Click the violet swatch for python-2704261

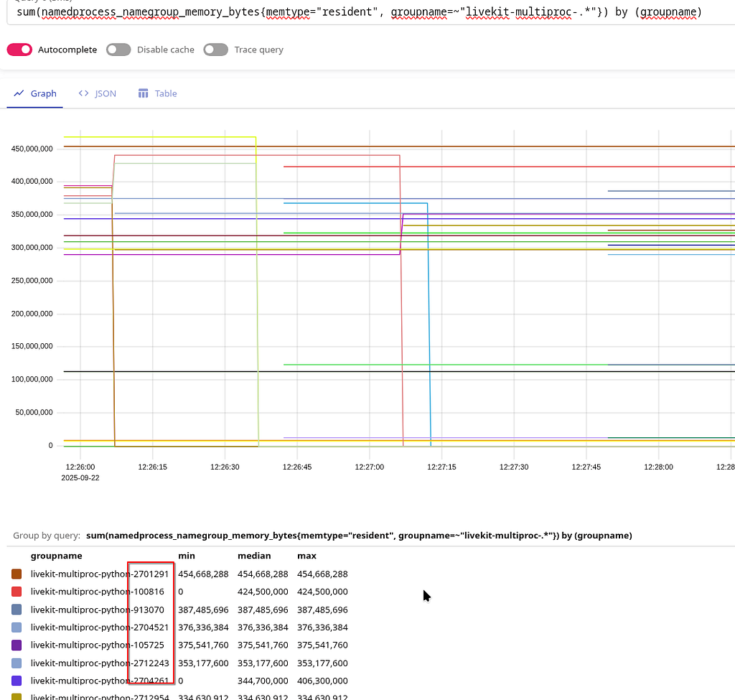pos(17,681)
